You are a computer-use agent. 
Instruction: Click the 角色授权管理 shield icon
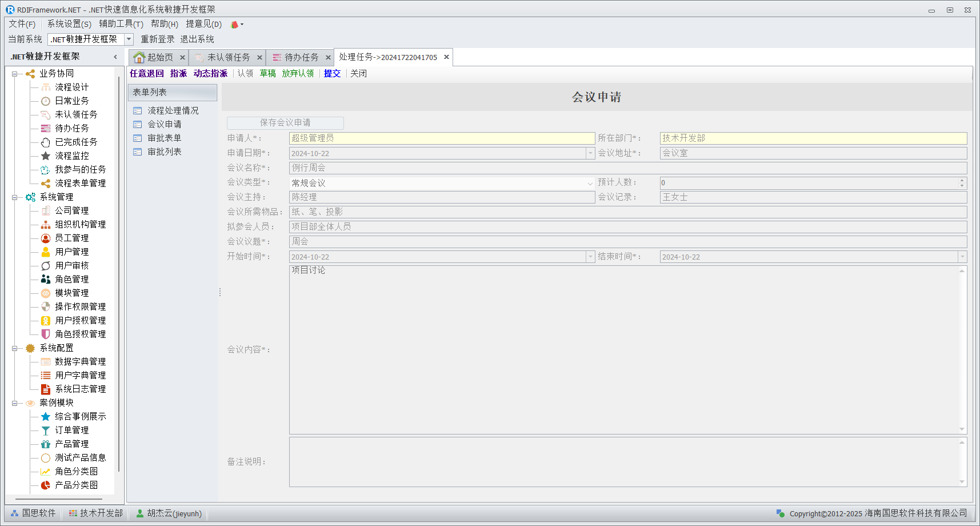click(x=46, y=334)
